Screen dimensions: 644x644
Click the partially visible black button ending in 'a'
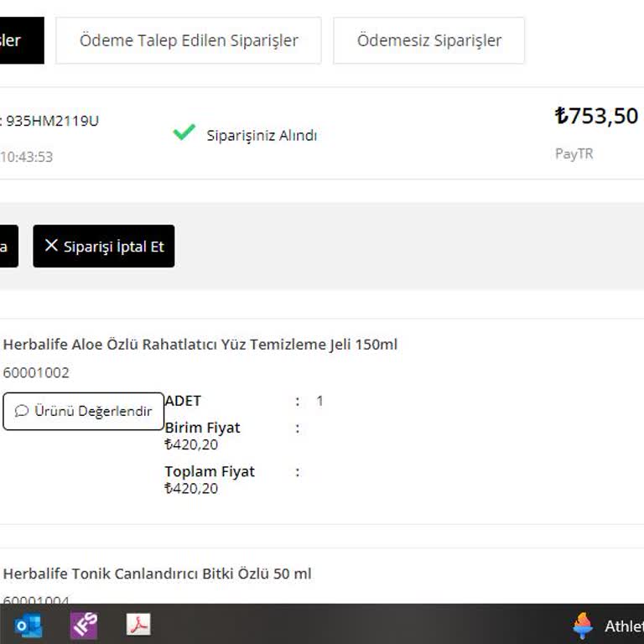click(x=9, y=246)
